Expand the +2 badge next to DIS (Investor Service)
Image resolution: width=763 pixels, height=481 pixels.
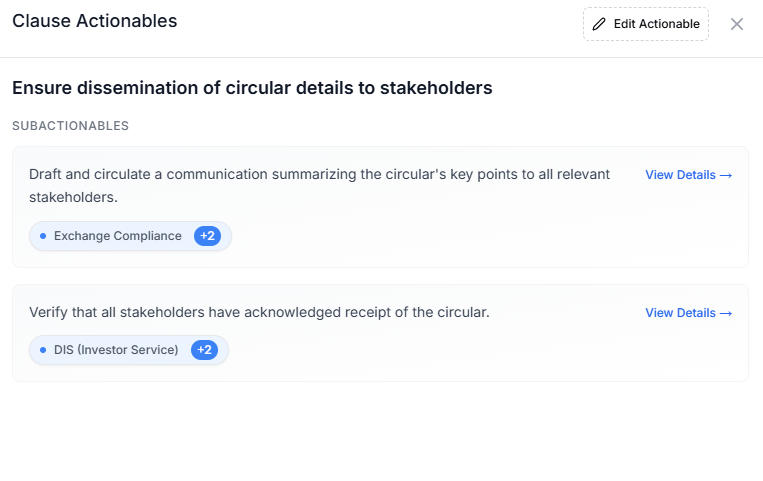coord(204,350)
